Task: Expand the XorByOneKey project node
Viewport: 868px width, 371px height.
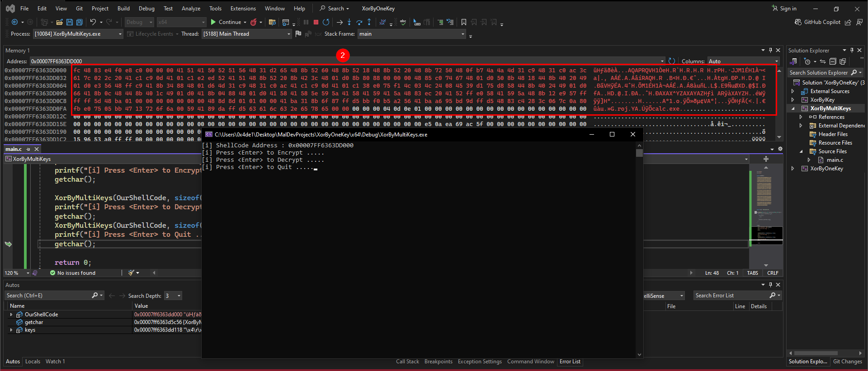Action: pyautogui.click(x=793, y=169)
